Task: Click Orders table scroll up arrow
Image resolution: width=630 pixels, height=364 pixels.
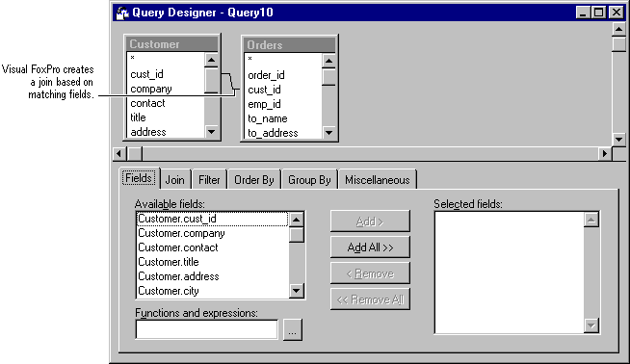Action: (x=328, y=61)
